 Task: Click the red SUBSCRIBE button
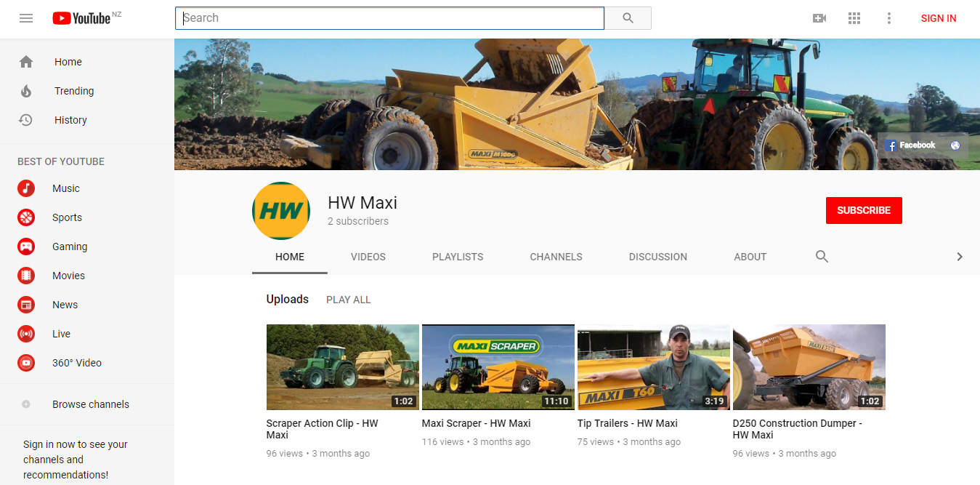[x=864, y=210]
